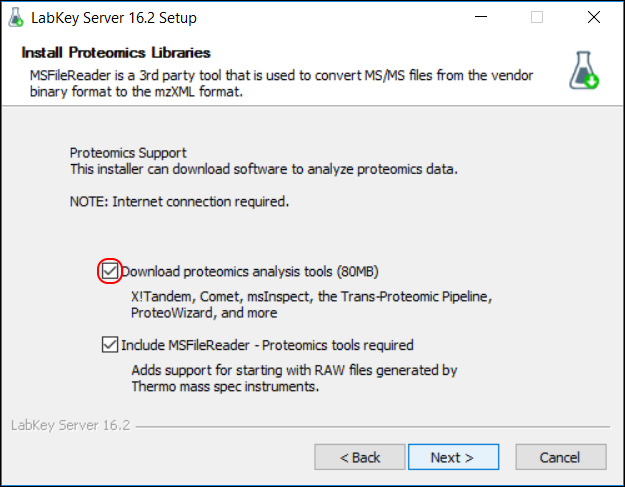
Task: Uncheck Download proteomics analysis tools checkbox
Action: click(x=110, y=271)
